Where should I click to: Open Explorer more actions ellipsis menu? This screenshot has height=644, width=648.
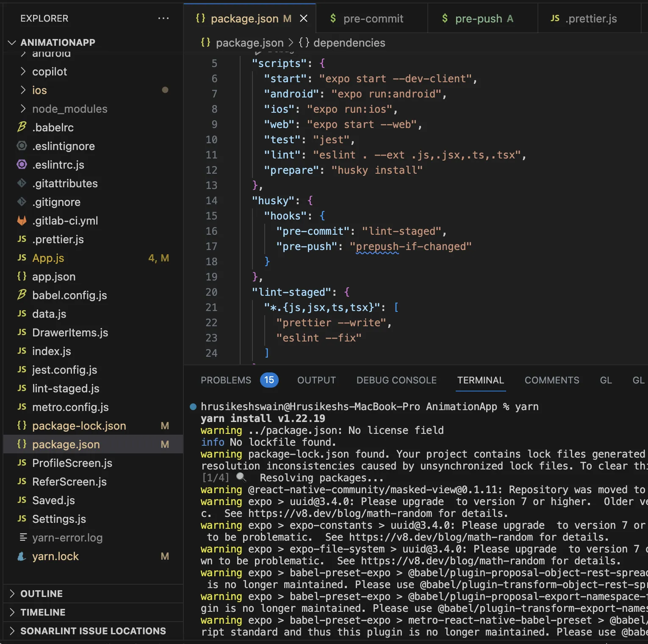[163, 18]
